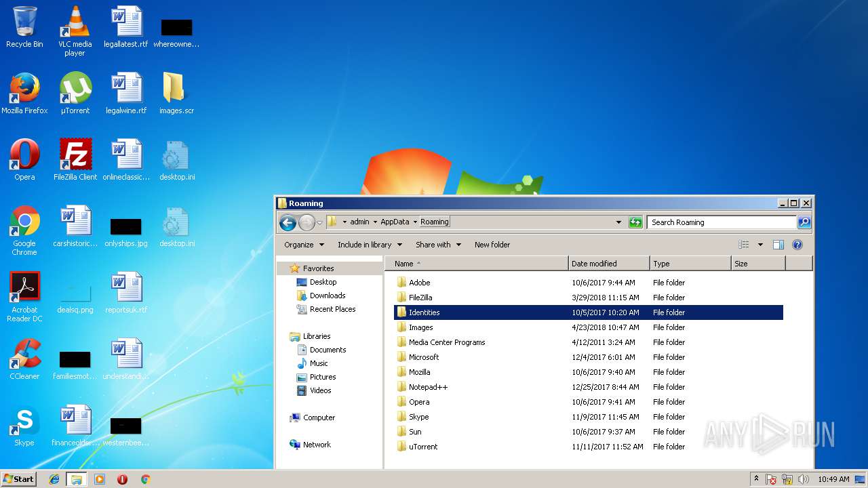Viewport: 868px width, 488px height.
Task: Refresh the Roaming folder view
Action: 635,222
